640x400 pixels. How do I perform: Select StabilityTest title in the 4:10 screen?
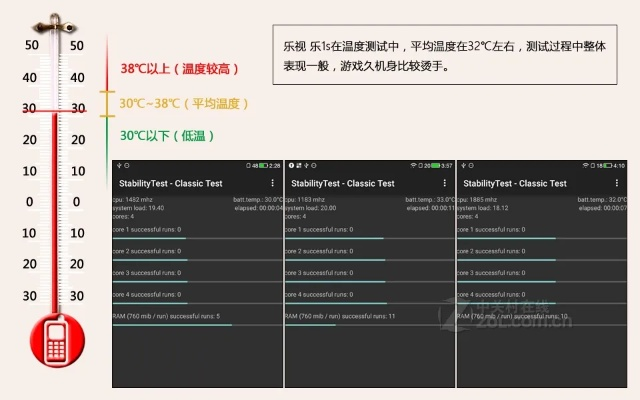[x=515, y=184]
